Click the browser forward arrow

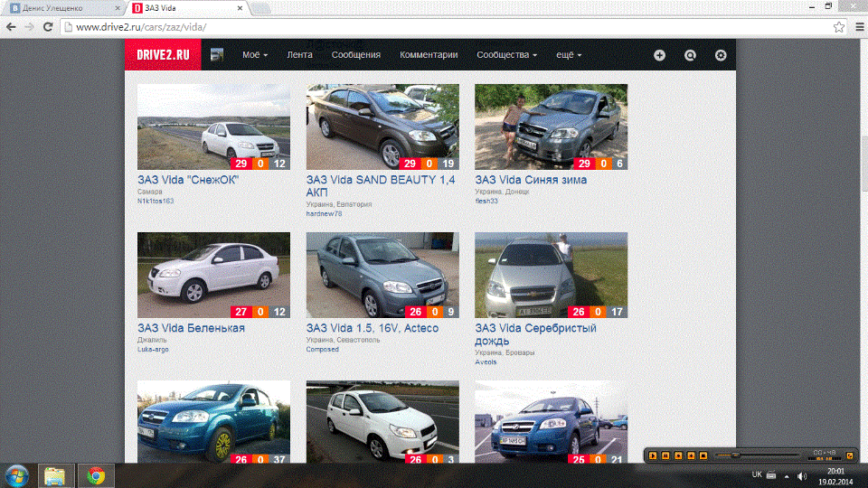click(x=29, y=26)
